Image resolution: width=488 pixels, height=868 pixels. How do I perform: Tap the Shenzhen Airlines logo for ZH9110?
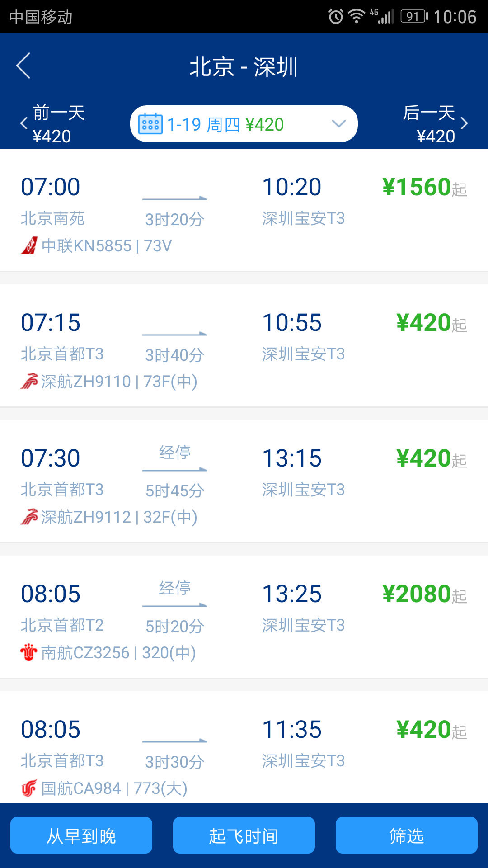pyautogui.click(x=29, y=381)
